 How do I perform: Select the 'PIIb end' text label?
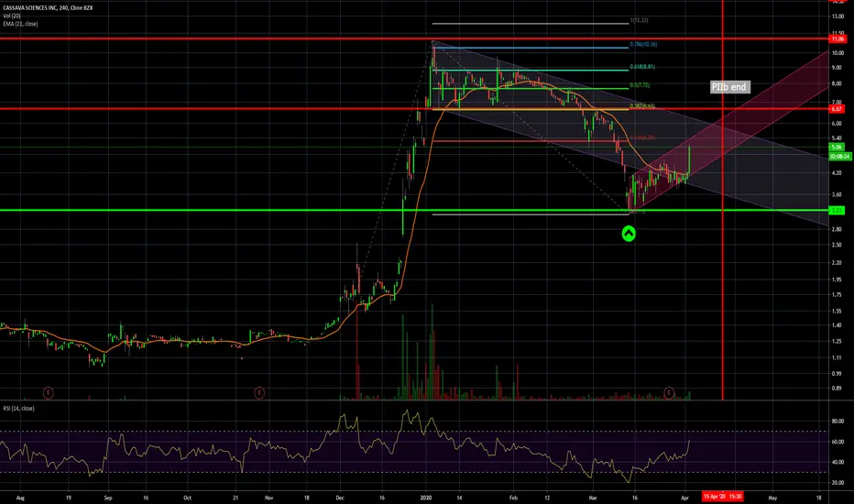(x=729, y=87)
